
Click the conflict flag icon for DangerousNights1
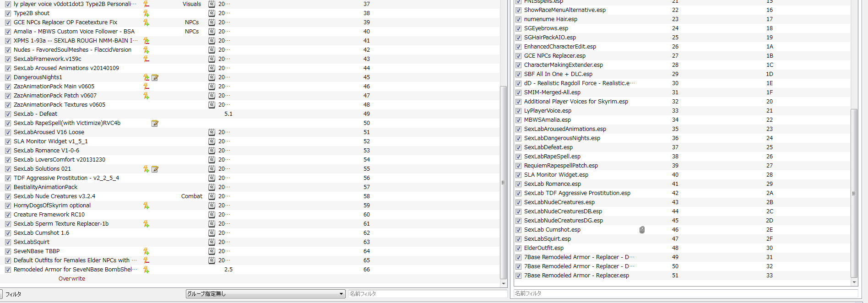(x=146, y=77)
